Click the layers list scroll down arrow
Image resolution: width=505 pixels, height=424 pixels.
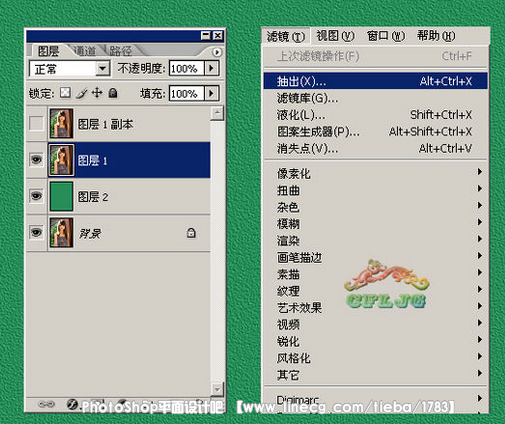point(217,388)
